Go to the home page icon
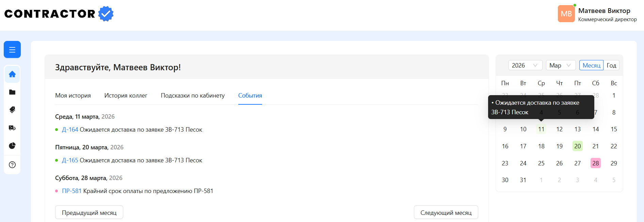Screen dimensions: 644x222 (12, 74)
